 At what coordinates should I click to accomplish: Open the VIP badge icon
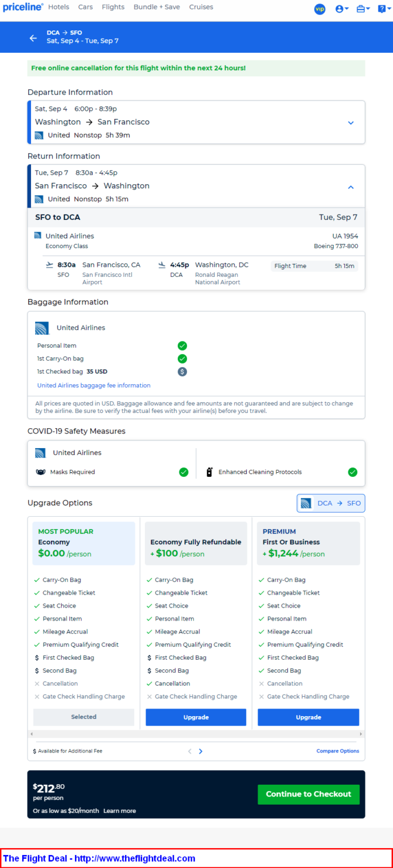point(320,9)
